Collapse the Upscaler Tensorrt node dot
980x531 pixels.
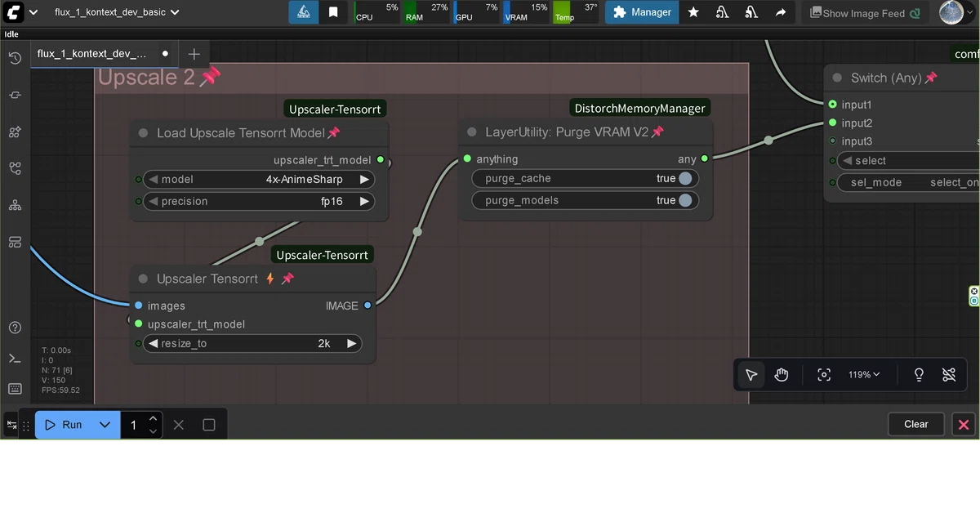[x=143, y=279]
